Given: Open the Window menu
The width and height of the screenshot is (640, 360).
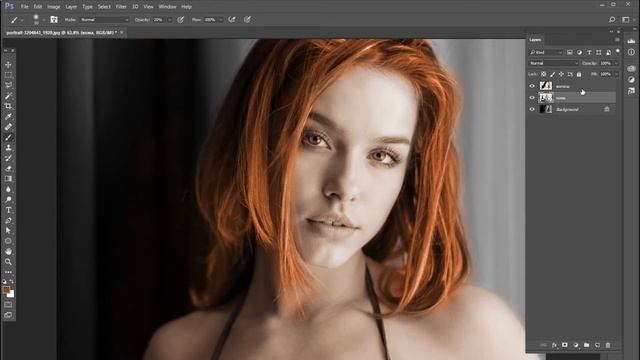Looking at the screenshot, I should 167,7.
